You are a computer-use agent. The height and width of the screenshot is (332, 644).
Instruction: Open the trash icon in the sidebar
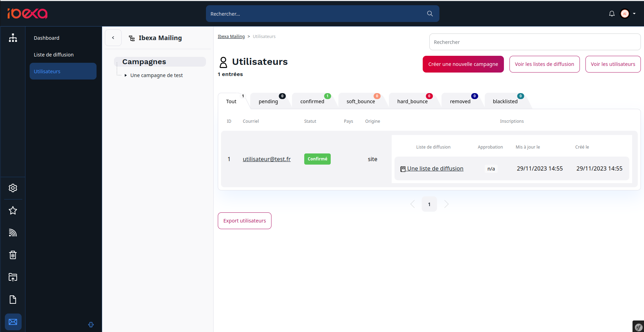pyautogui.click(x=13, y=255)
